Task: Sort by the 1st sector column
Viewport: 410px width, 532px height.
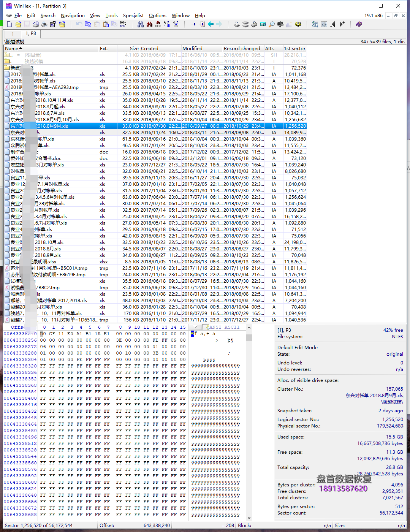Action: [x=295, y=49]
